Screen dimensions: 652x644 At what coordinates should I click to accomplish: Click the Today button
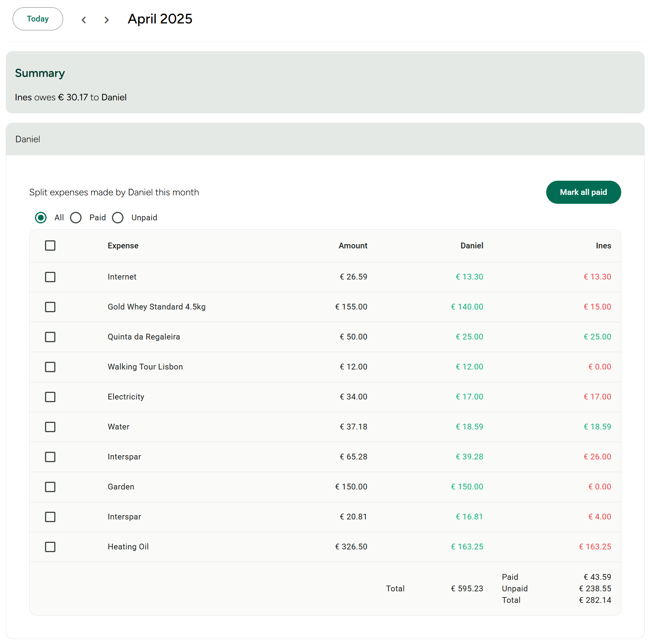point(37,18)
